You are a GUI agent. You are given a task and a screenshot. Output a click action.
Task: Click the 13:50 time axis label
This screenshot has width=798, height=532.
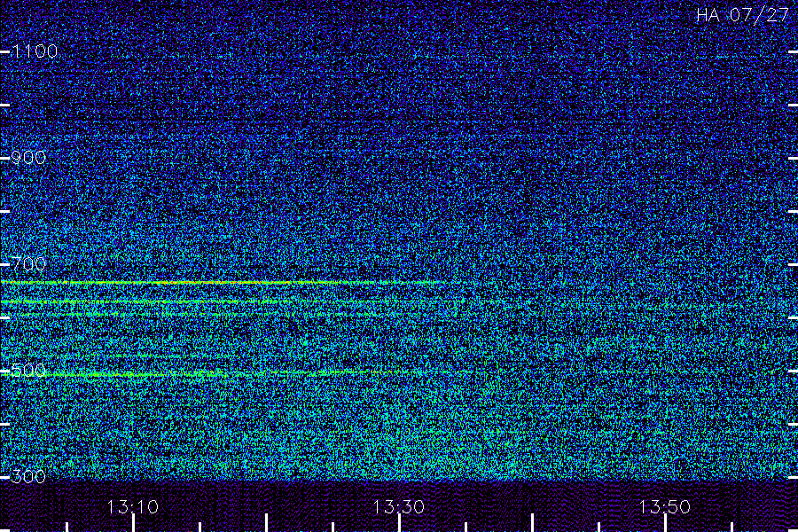click(x=665, y=507)
